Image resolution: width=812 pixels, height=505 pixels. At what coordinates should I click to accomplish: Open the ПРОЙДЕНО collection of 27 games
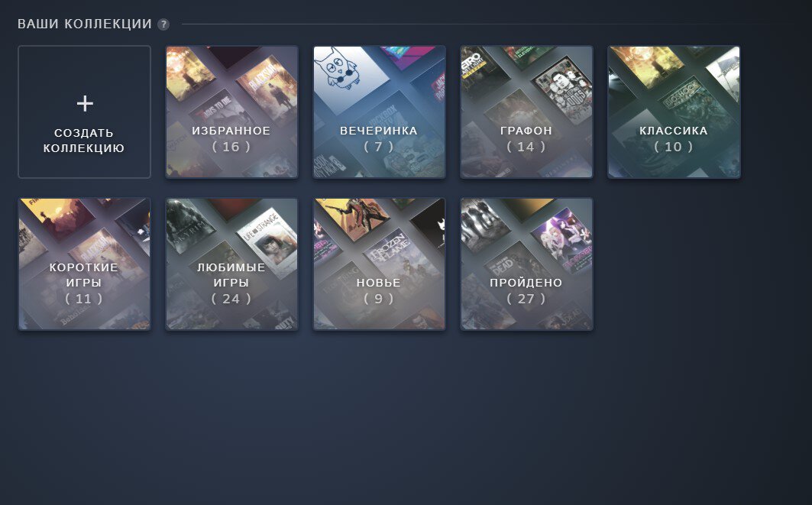coord(526,264)
